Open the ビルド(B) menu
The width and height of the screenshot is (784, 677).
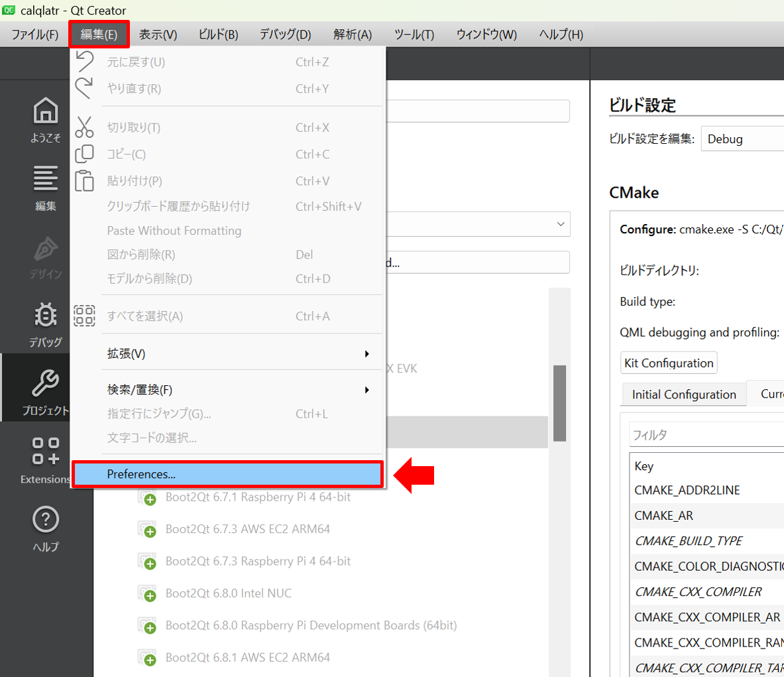pyautogui.click(x=218, y=34)
